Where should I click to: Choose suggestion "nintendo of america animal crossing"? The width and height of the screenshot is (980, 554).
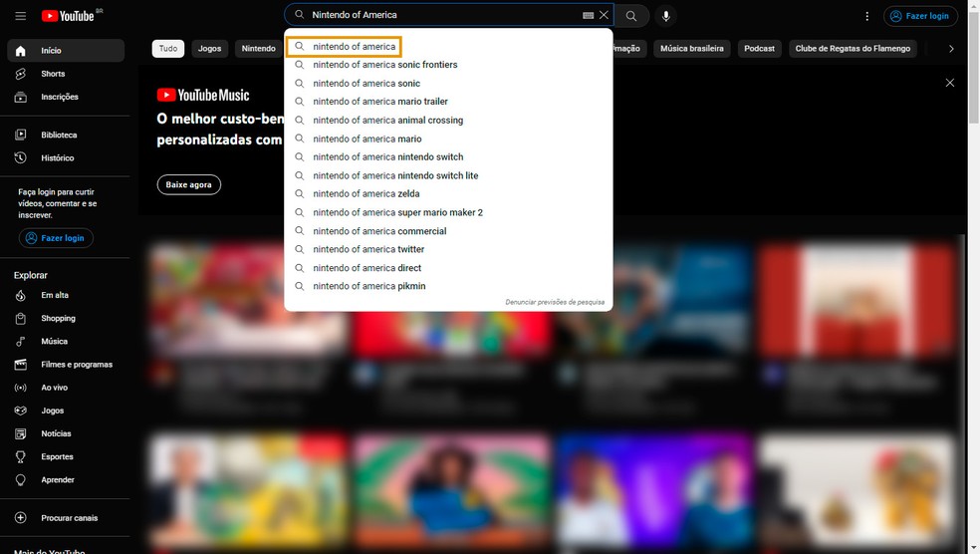(448, 120)
